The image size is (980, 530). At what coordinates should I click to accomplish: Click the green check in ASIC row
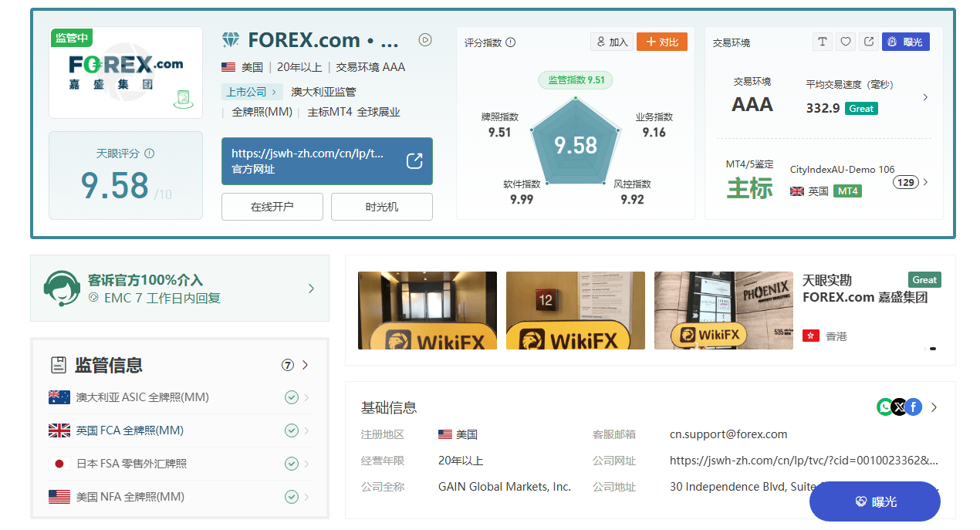292,397
